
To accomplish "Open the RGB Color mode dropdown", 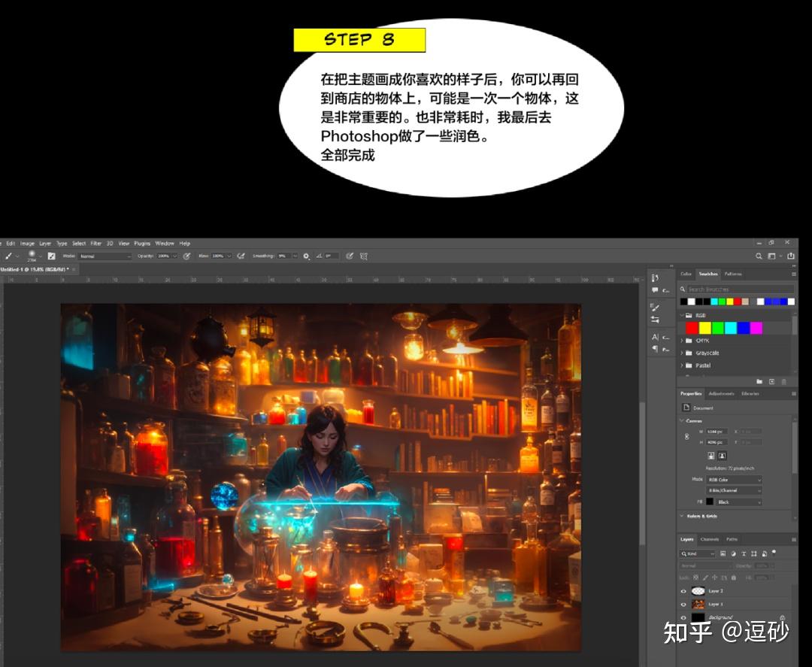I will click(x=735, y=480).
